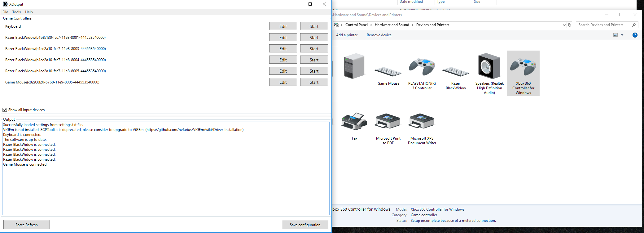The width and height of the screenshot is (644, 233).
Task: Select the Microsoft Print to PDF icon
Action: pos(388,121)
